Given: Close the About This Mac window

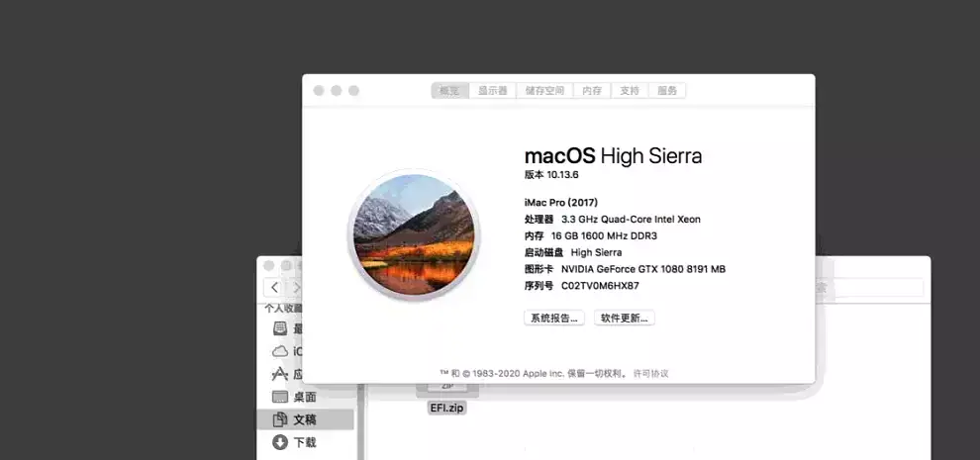Looking at the screenshot, I should 319,91.
